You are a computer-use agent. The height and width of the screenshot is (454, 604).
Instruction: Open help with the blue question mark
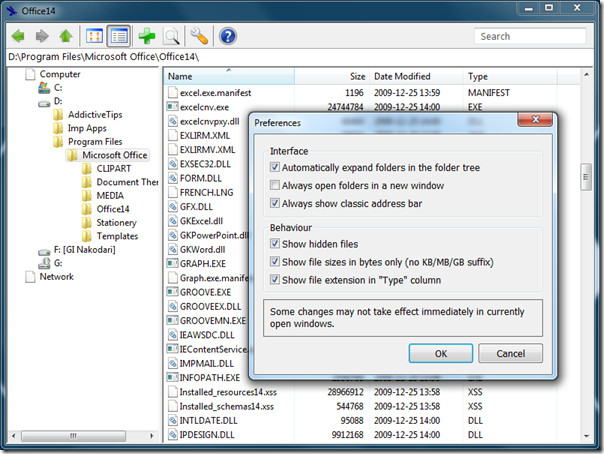(x=228, y=36)
